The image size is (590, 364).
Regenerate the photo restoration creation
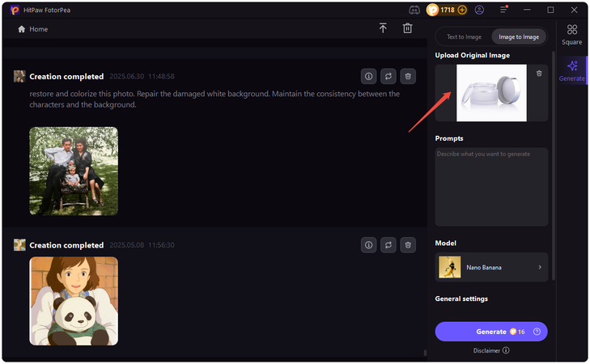[x=388, y=76]
